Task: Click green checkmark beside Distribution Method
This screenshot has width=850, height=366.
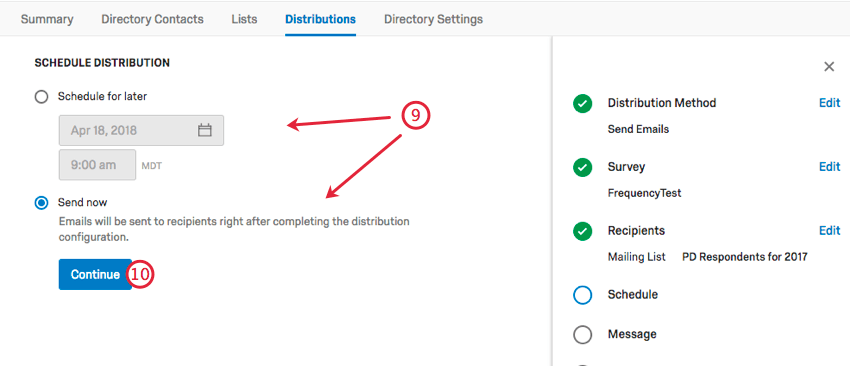Action: pyautogui.click(x=582, y=103)
